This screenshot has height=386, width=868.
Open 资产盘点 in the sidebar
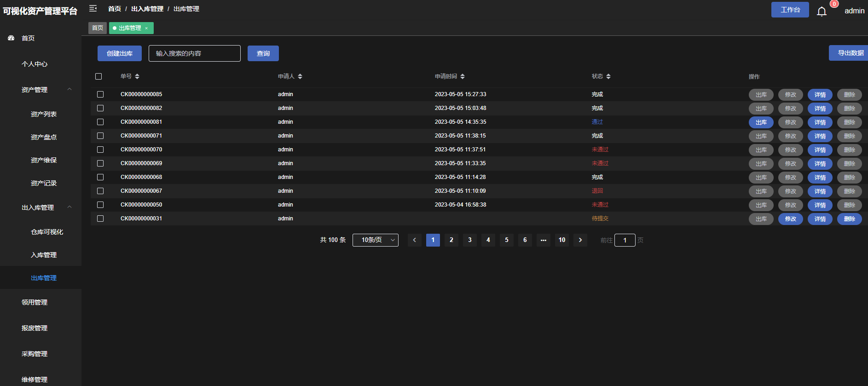pos(44,137)
